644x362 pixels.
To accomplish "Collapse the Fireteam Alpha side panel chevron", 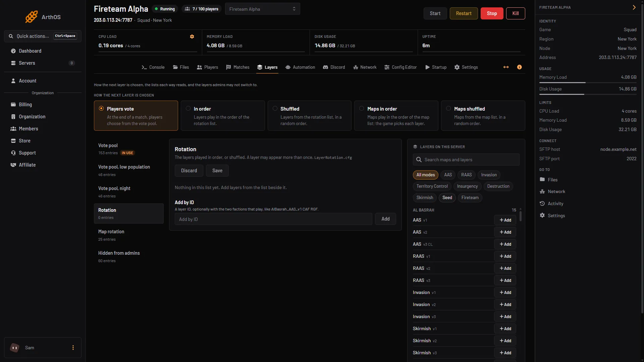I will coord(634,7).
